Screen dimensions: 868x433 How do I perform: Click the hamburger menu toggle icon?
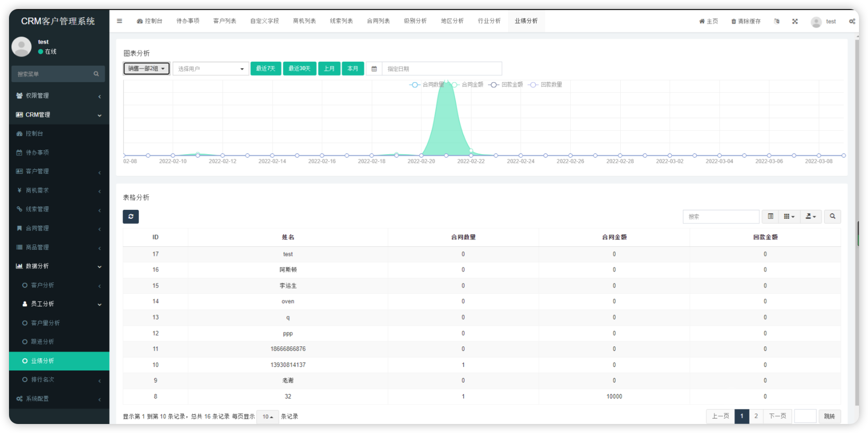(x=119, y=21)
